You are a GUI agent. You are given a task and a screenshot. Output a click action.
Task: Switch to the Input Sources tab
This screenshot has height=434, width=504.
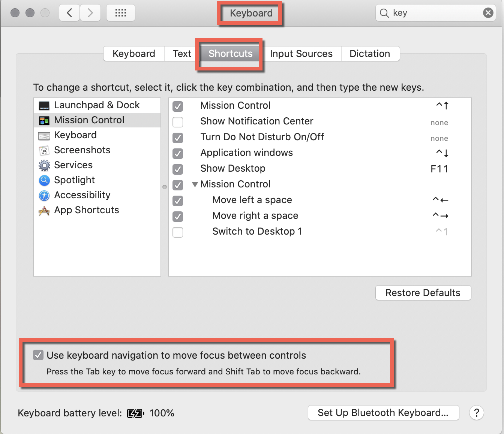coord(301,54)
